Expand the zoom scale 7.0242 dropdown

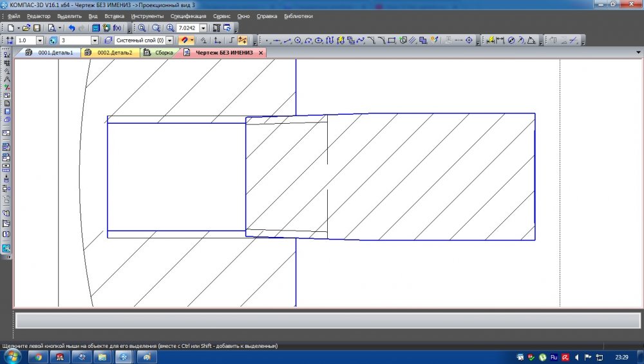click(204, 28)
